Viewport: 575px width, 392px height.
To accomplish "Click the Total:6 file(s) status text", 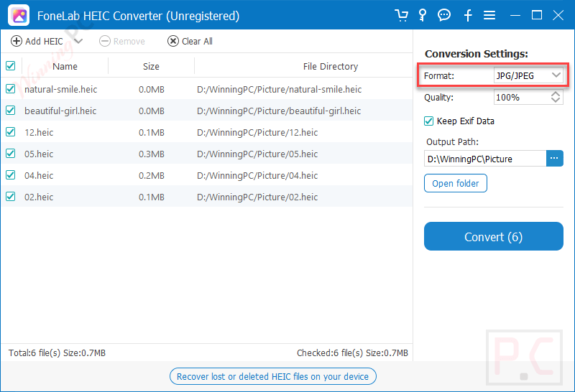I will point(57,353).
